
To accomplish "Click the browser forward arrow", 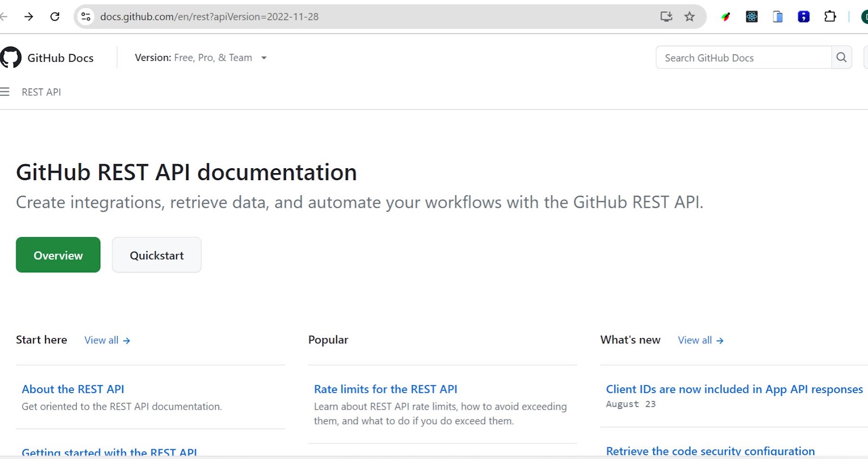I will [29, 17].
